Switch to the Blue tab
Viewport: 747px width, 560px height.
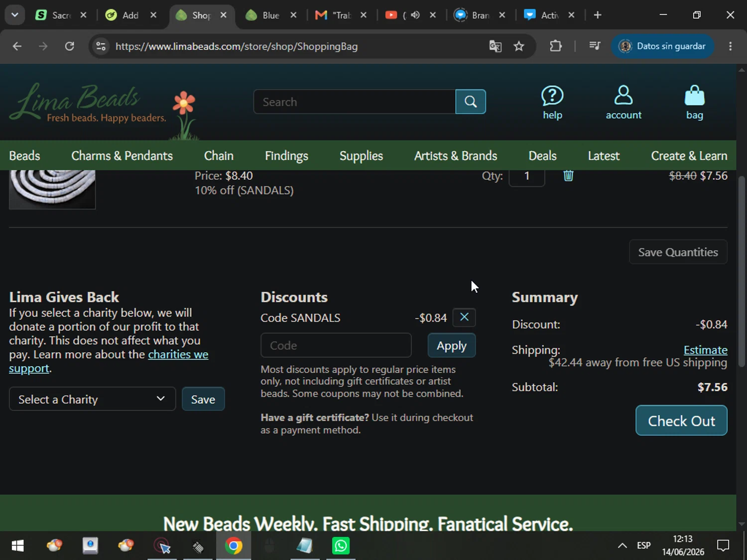click(x=271, y=15)
